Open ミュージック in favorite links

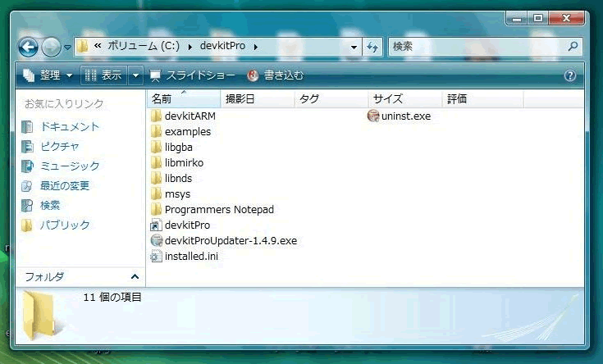click(x=70, y=166)
